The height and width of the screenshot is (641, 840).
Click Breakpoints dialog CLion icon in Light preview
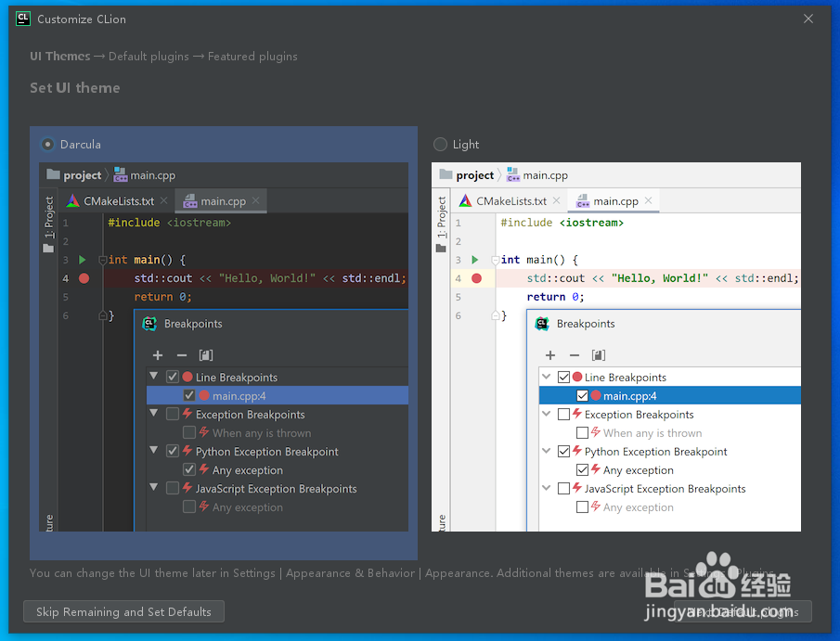point(542,324)
